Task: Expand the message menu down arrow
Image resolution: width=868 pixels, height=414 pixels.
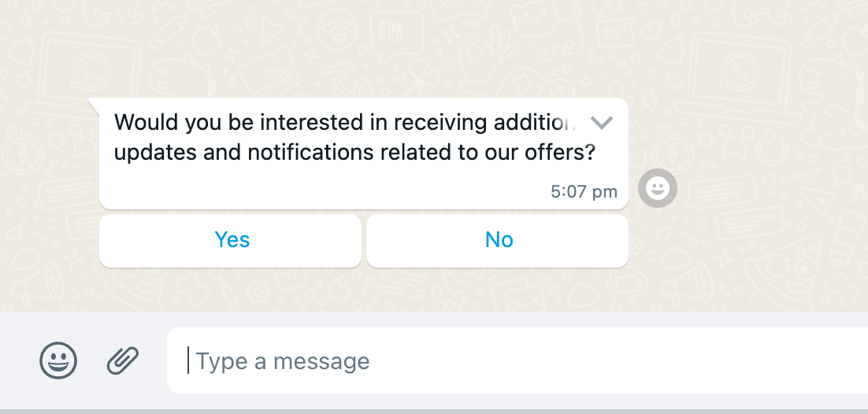Action: (602, 122)
